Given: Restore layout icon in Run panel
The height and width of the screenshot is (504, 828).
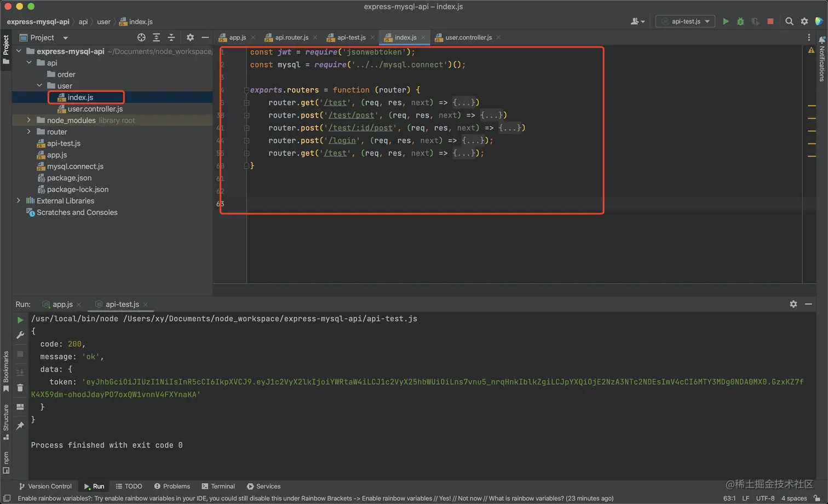Looking at the screenshot, I should pos(20,407).
